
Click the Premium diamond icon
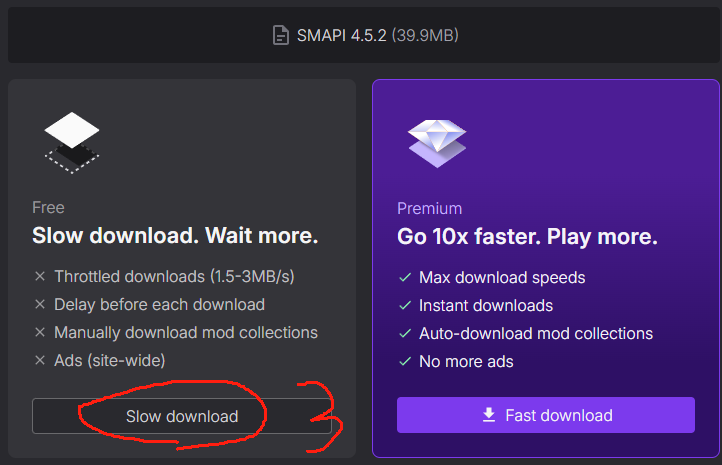[437, 141]
